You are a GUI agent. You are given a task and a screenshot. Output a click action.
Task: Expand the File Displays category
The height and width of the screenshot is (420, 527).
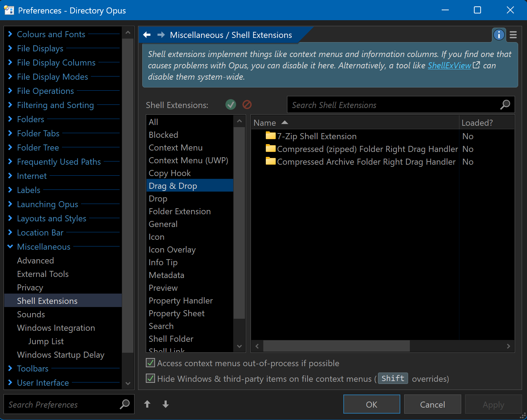10,48
